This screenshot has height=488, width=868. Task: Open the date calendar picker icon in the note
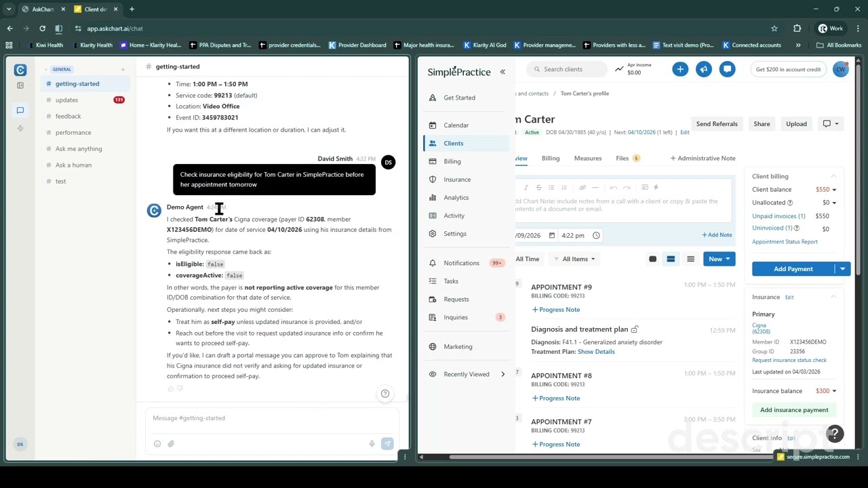(552, 235)
